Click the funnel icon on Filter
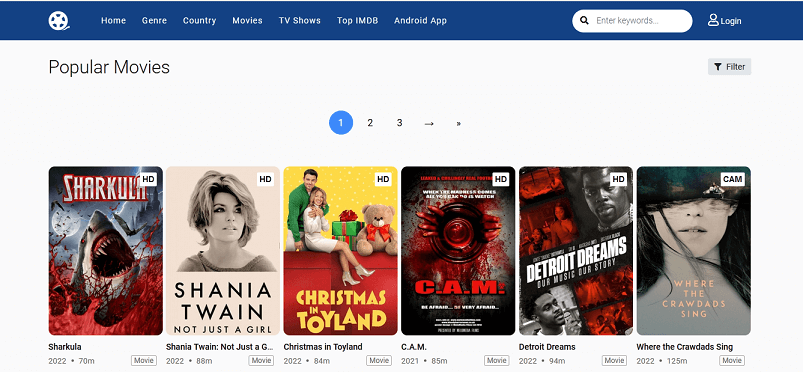The height and width of the screenshot is (372, 803). coord(718,67)
